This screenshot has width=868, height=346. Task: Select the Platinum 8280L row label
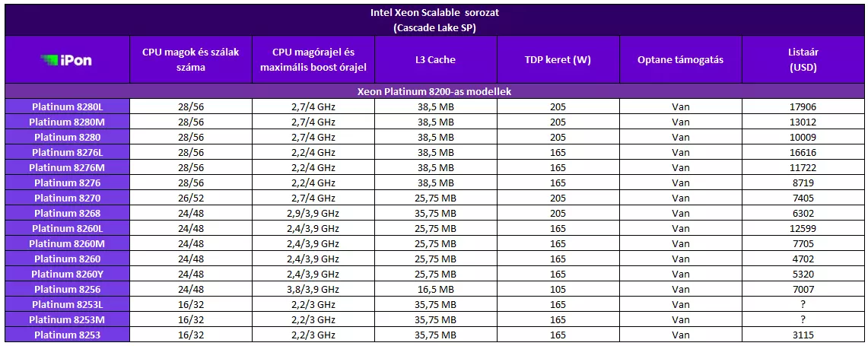tap(67, 106)
